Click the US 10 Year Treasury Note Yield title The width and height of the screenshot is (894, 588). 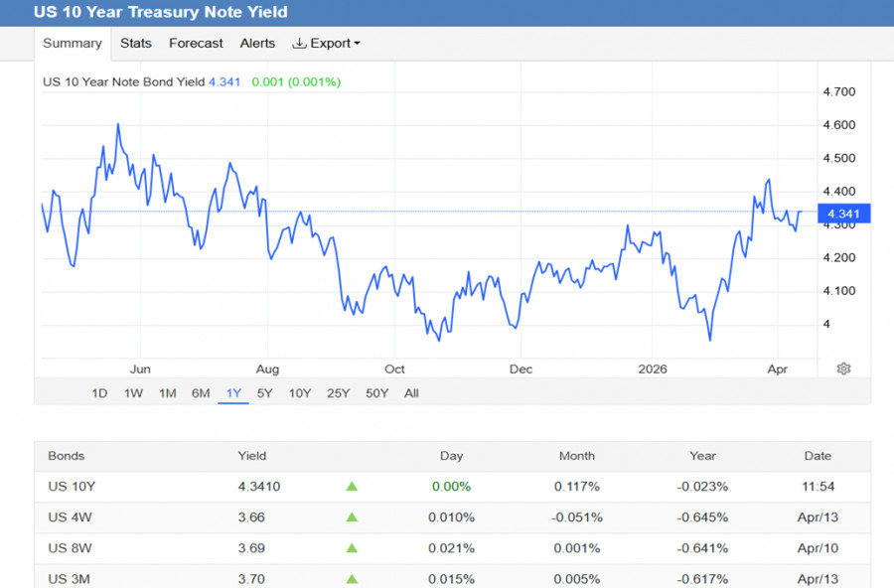pyautogui.click(x=160, y=12)
